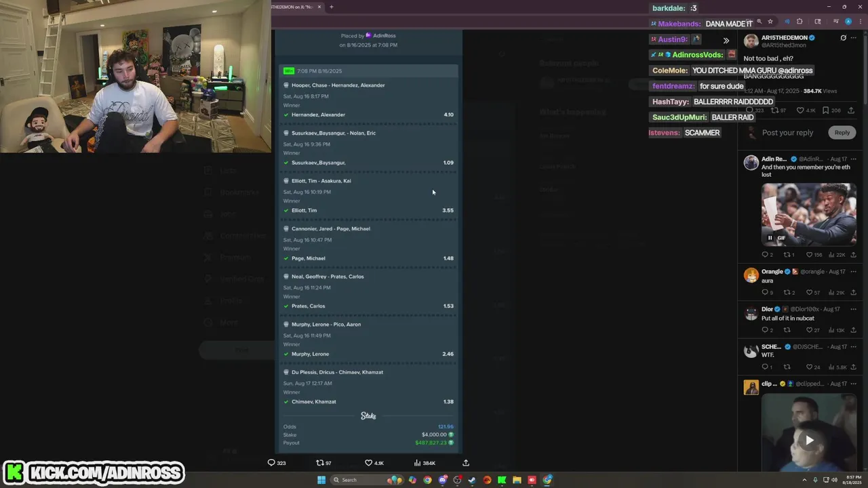
Task: Repost the SCHE 'WTF.' reply
Action: (787, 367)
